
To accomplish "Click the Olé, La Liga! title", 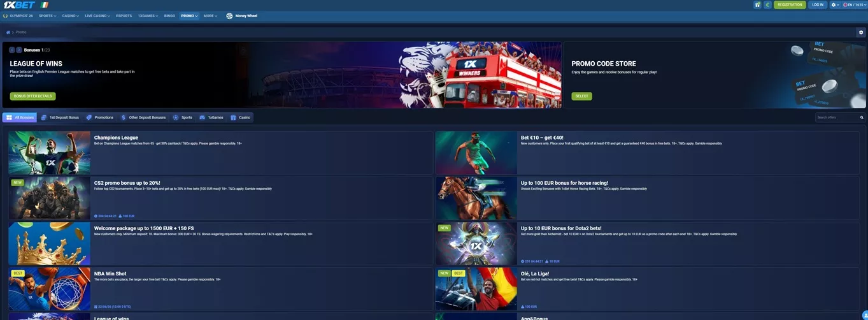I will click(x=535, y=273).
